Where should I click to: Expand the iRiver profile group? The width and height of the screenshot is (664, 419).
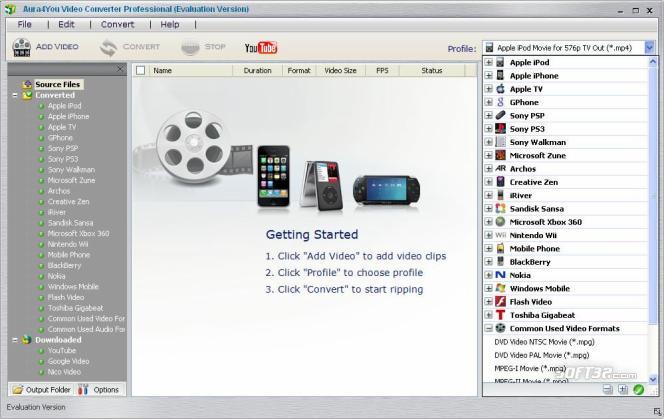(488, 195)
